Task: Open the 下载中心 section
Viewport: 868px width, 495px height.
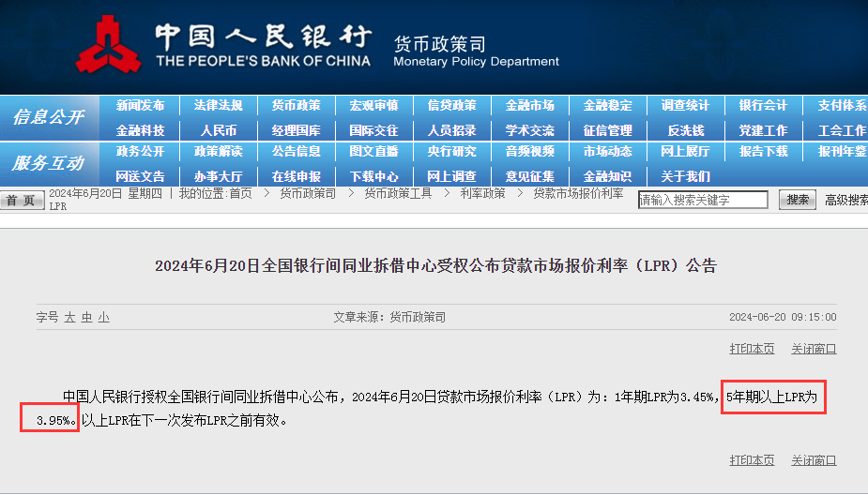Action: coord(374,176)
